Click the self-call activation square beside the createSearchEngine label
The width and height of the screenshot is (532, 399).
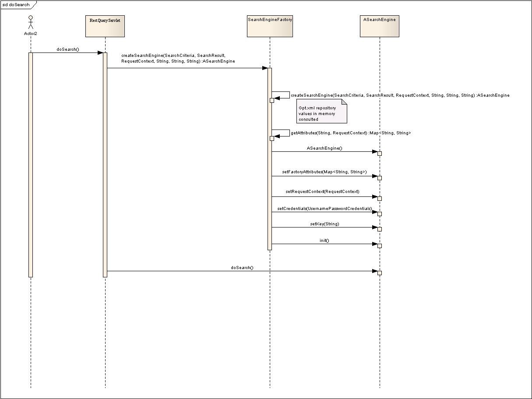click(272, 100)
